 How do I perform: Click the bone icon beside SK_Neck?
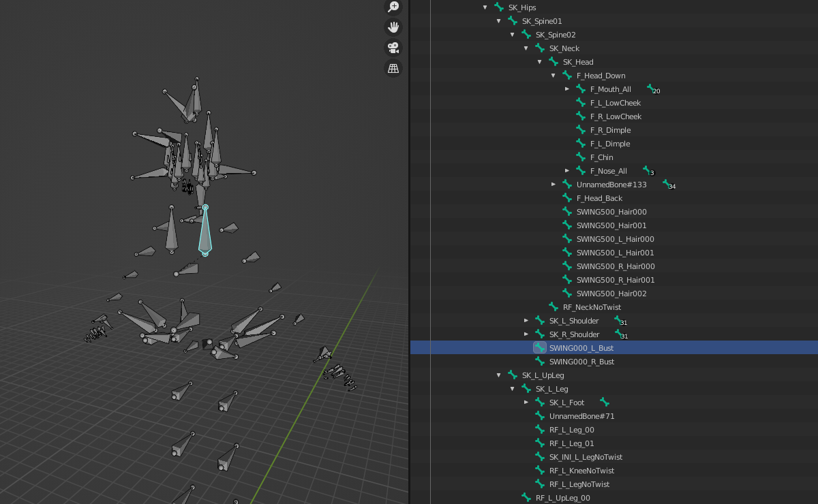540,48
